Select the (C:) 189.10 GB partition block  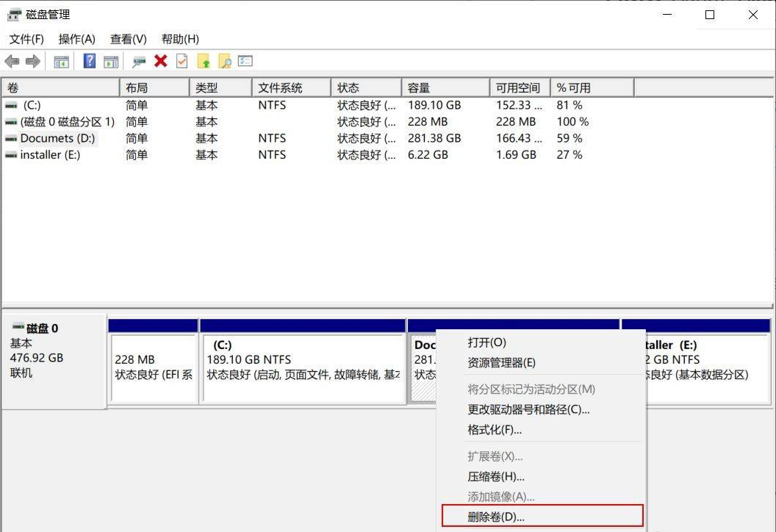[303, 366]
